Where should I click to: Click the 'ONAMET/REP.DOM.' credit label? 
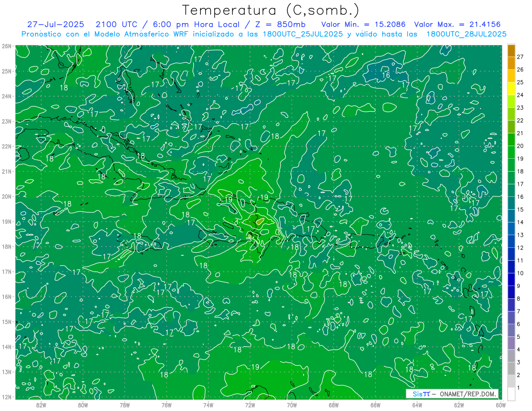(x=468, y=394)
